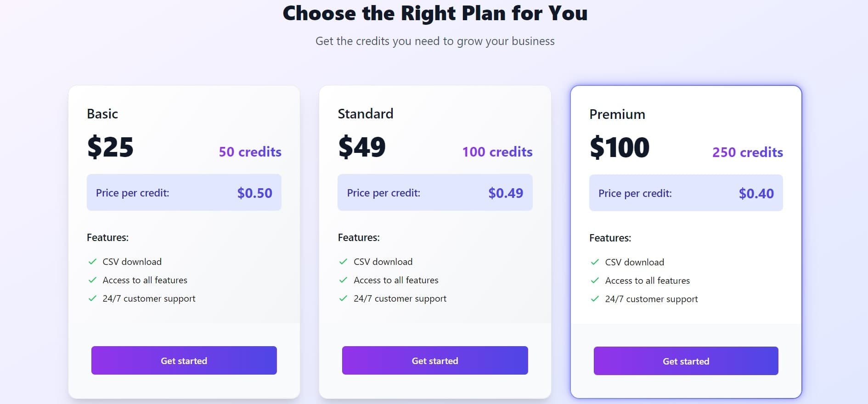The width and height of the screenshot is (868, 404).
Task: Click the 100 credits label in Standard
Action: pos(497,151)
